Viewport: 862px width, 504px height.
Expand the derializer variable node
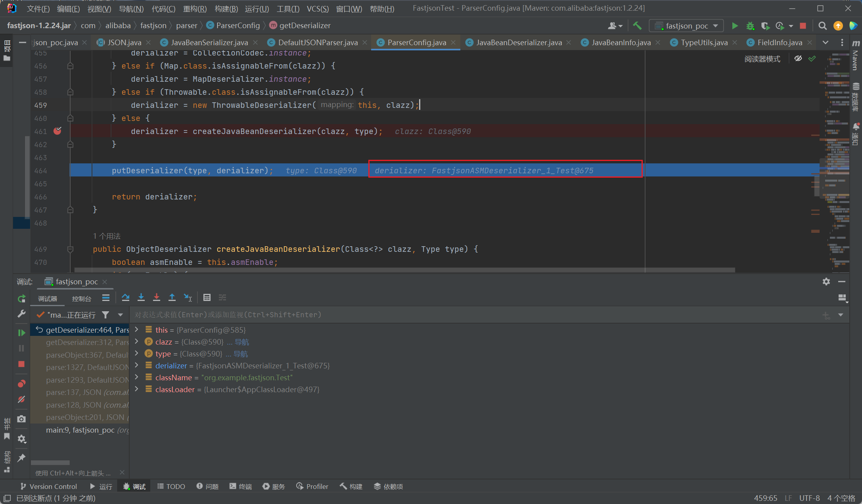point(137,366)
